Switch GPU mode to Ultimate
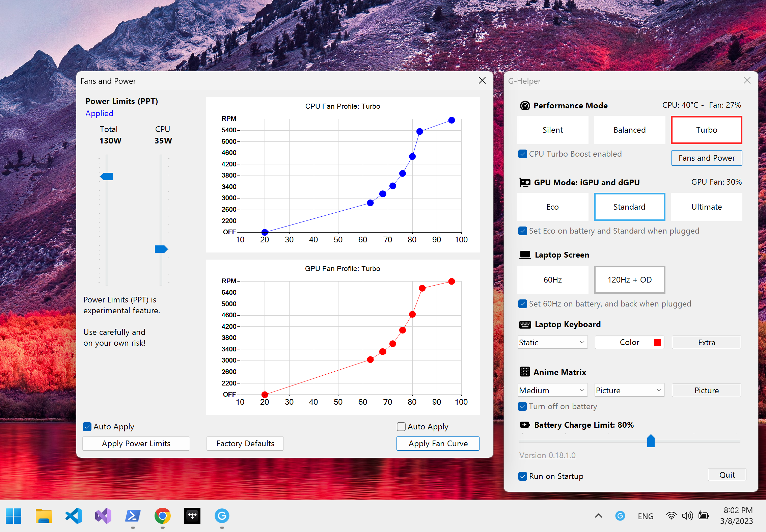766x532 pixels. (x=706, y=207)
